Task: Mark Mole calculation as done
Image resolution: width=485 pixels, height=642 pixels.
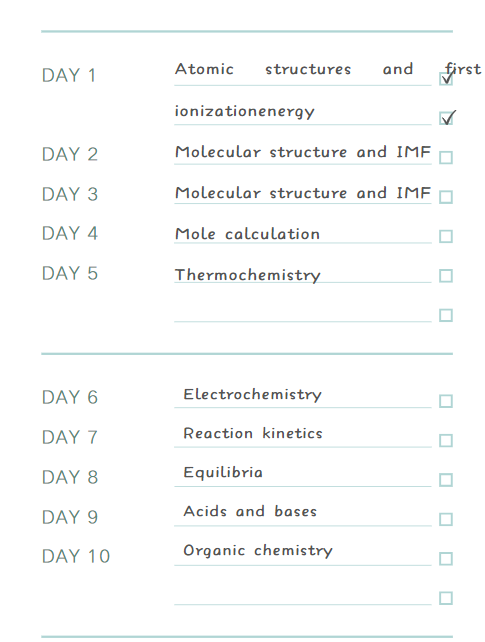Action: [x=446, y=236]
